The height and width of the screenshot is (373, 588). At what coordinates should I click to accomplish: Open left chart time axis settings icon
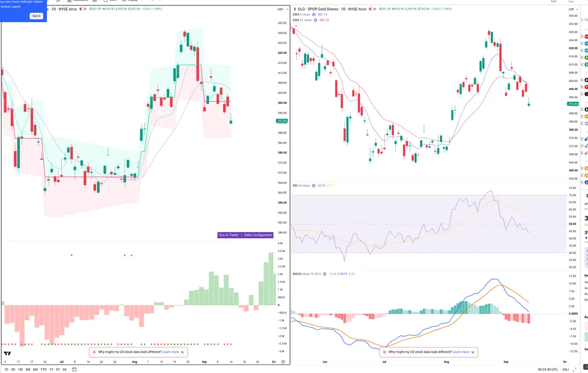point(283,361)
